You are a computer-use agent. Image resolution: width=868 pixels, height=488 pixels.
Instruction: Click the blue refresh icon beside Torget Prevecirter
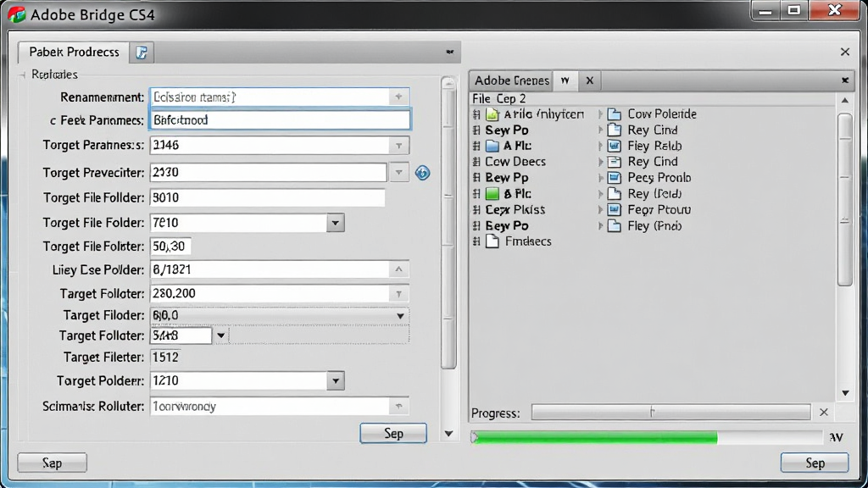pos(422,173)
